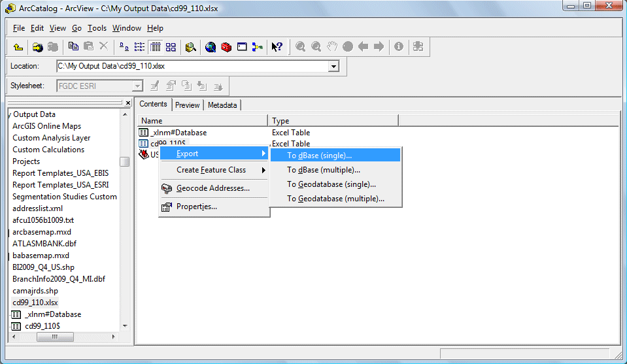Switch to Thumbnails view icon
The height and width of the screenshot is (364, 627).
pos(171,47)
